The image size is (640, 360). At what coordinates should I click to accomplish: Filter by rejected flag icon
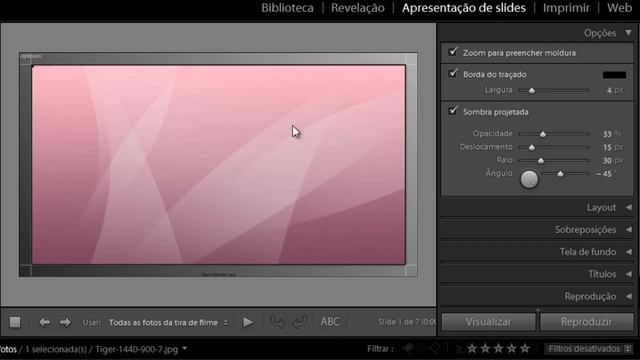click(435, 348)
